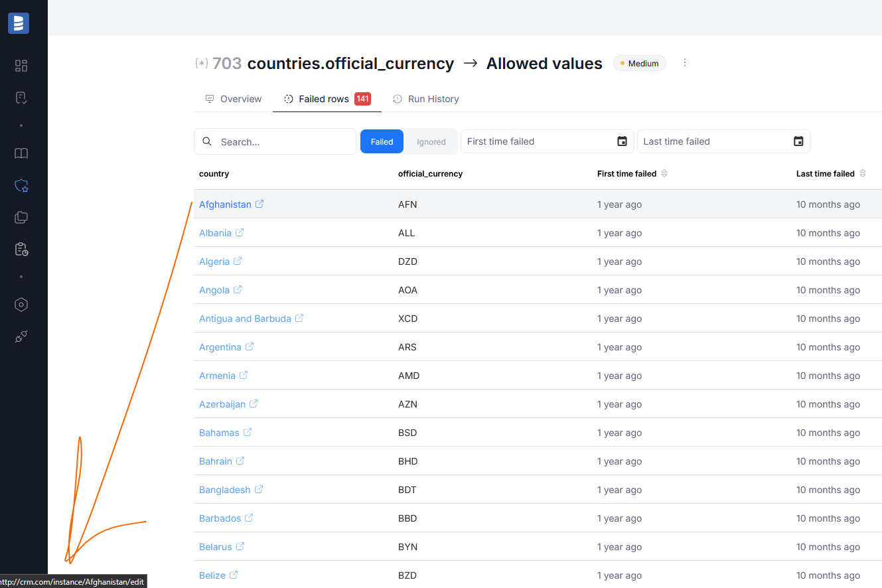
Task: Sort by First time failed column
Action: pyautogui.click(x=664, y=174)
